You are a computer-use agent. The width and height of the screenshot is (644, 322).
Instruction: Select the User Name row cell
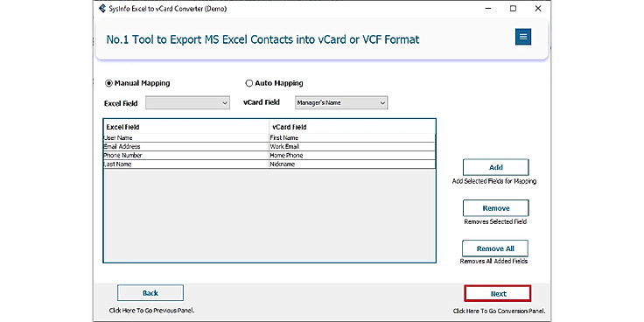186,138
